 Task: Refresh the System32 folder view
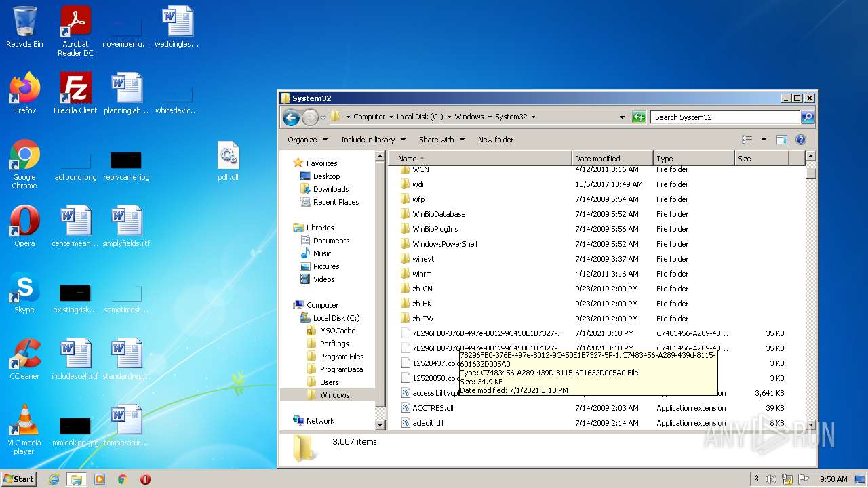pos(639,117)
